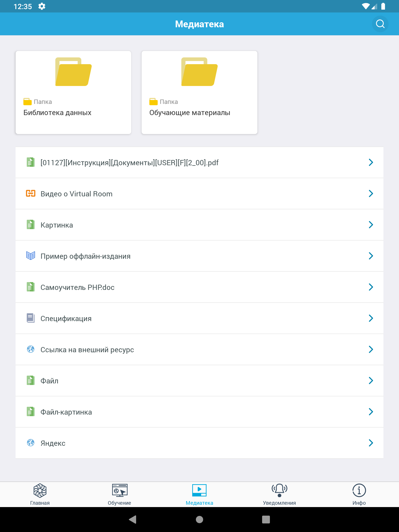Select the Спецификация text
The width and height of the screenshot is (399, 532).
point(66,318)
